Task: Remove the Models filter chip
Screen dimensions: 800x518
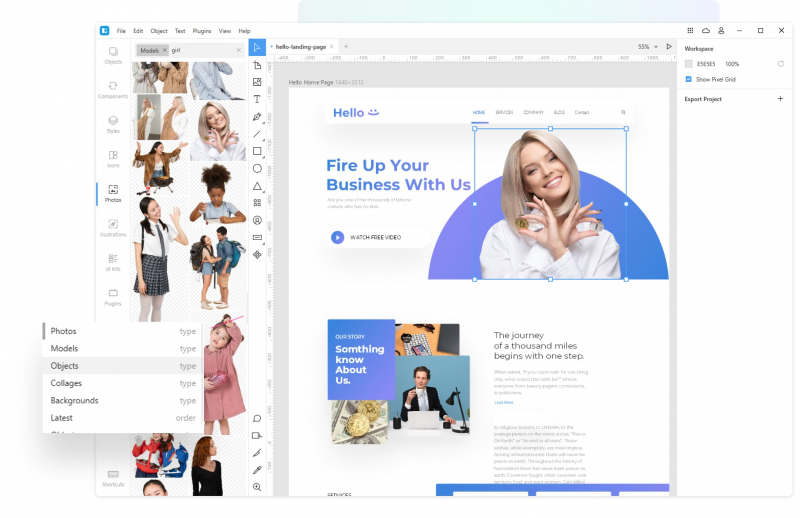Action: 165,50
